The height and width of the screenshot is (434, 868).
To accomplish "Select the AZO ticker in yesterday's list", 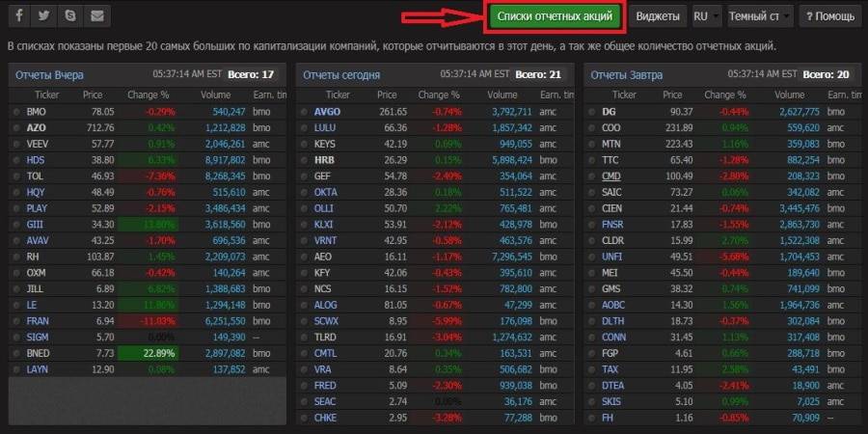I will coord(37,127).
